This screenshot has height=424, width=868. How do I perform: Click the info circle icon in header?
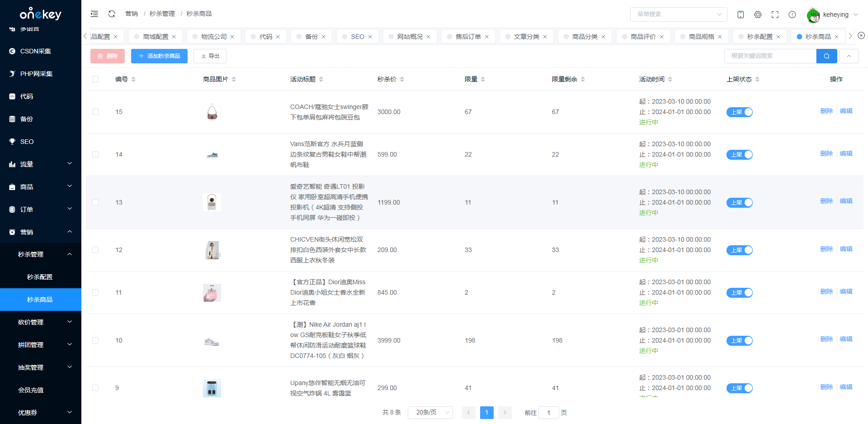(792, 14)
